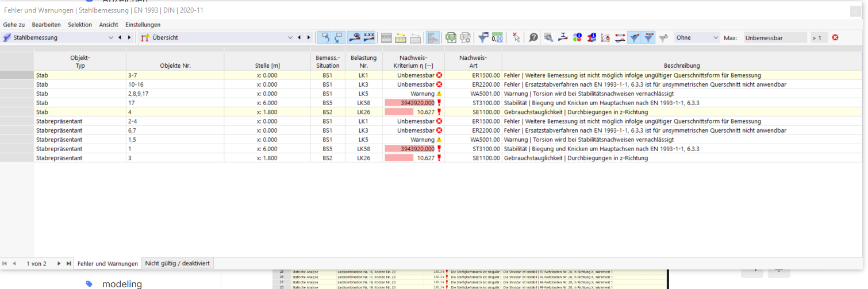Open Excel export settings icon
The height and width of the screenshot is (289, 868).
click(465, 37)
